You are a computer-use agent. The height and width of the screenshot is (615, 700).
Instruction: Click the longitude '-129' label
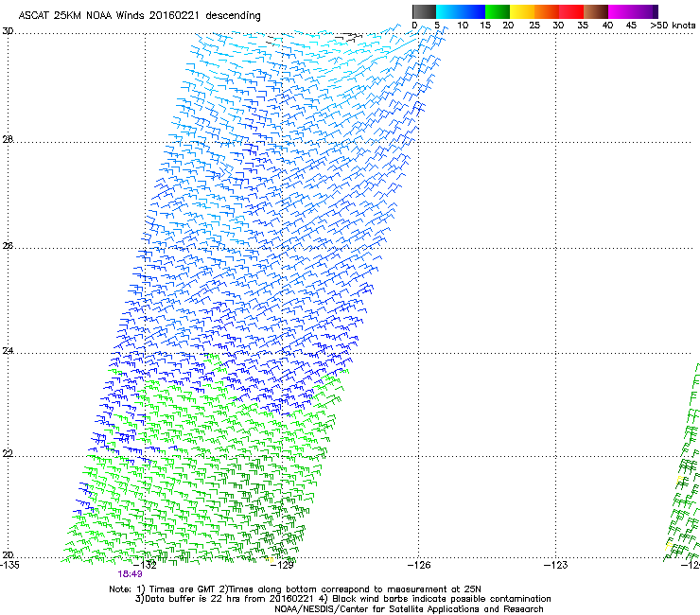pos(284,565)
